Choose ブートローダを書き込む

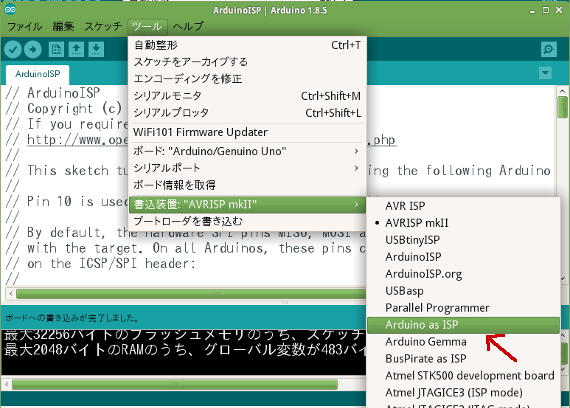pyautogui.click(x=247, y=221)
